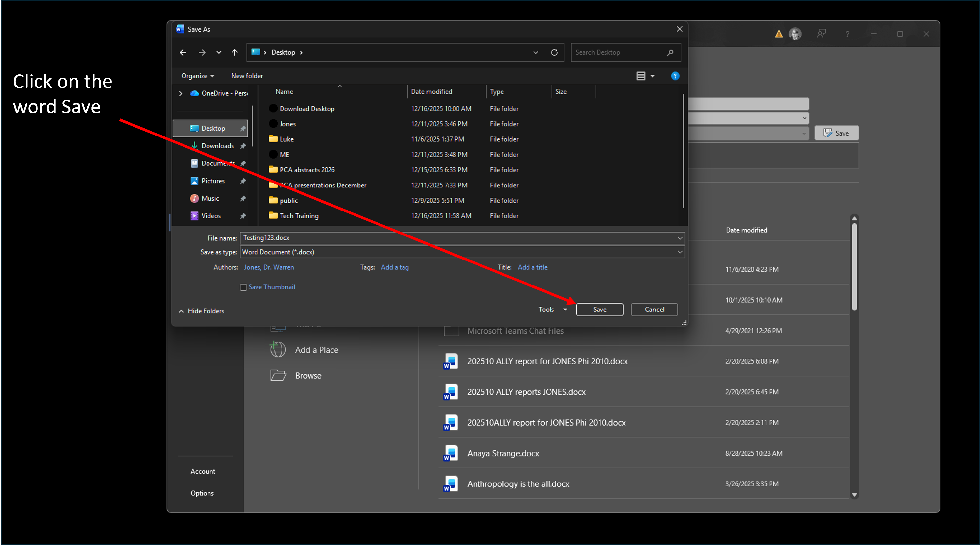This screenshot has width=980, height=545.
Task: Open the Save as type dropdown
Action: 680,252
